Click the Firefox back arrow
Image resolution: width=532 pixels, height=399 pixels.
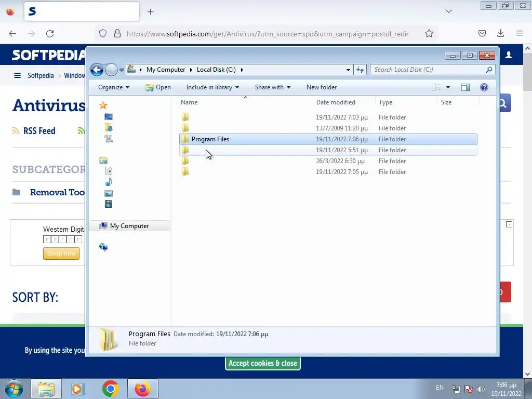(12, 34)
